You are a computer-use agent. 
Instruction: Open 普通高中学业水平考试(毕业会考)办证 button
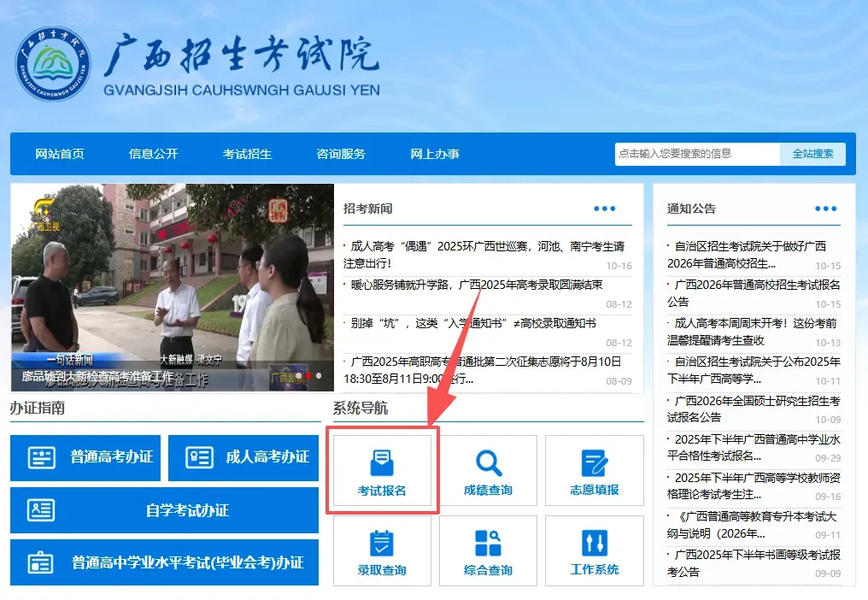164,562
